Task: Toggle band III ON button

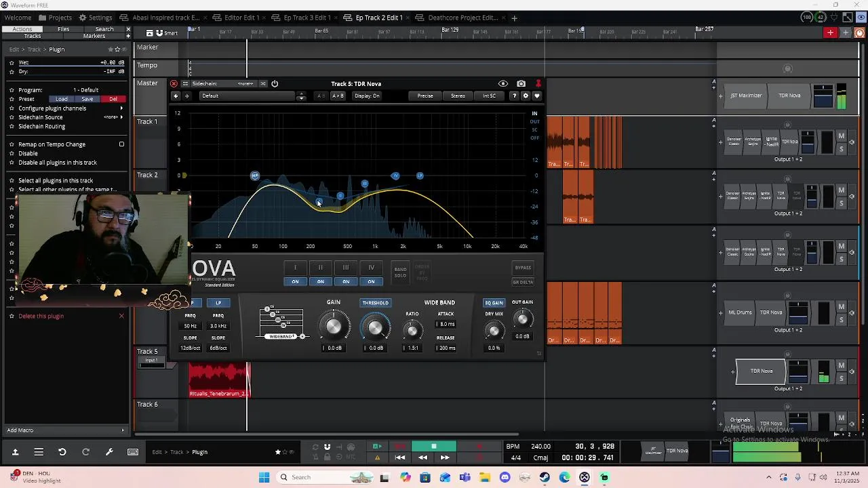Action: (x=346, y=281)
